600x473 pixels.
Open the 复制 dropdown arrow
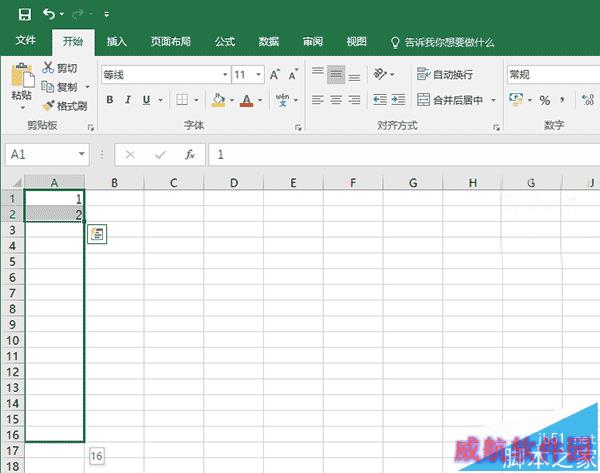pos(88,87)
